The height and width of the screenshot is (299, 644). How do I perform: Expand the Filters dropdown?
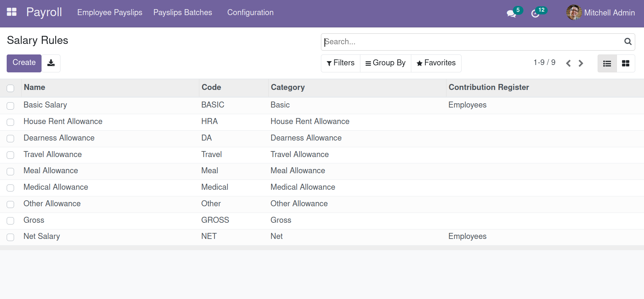click(341, 63)
